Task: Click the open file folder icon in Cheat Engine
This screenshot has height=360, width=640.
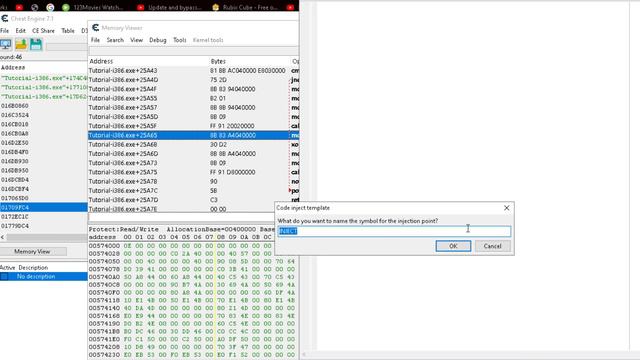Action: click(x=21, y=44)
